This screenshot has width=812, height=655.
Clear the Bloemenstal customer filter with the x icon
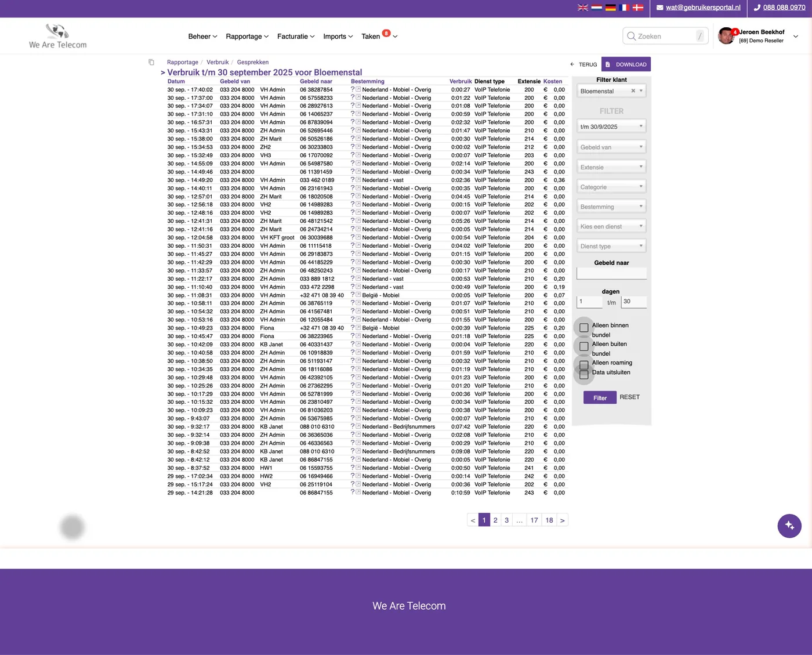[633, 91]
